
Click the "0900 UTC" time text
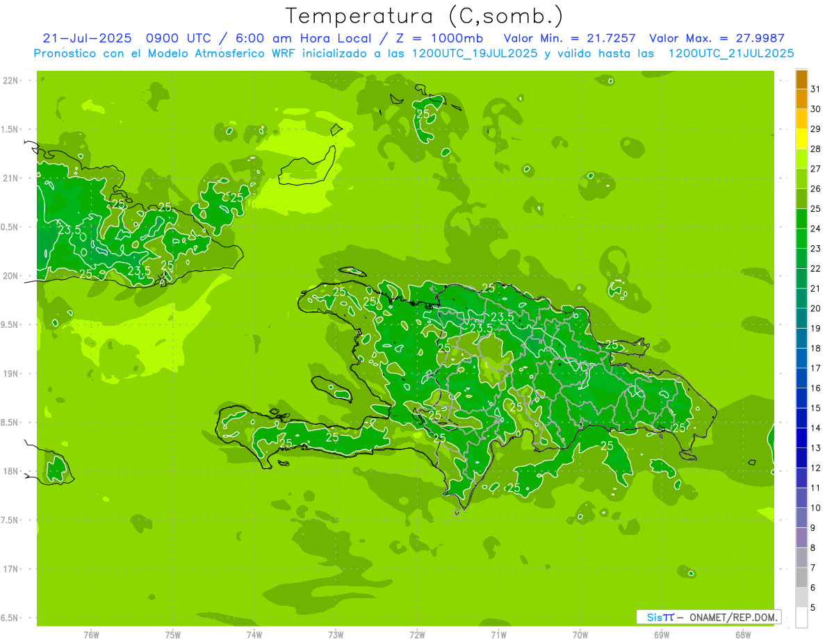point(179,38)
